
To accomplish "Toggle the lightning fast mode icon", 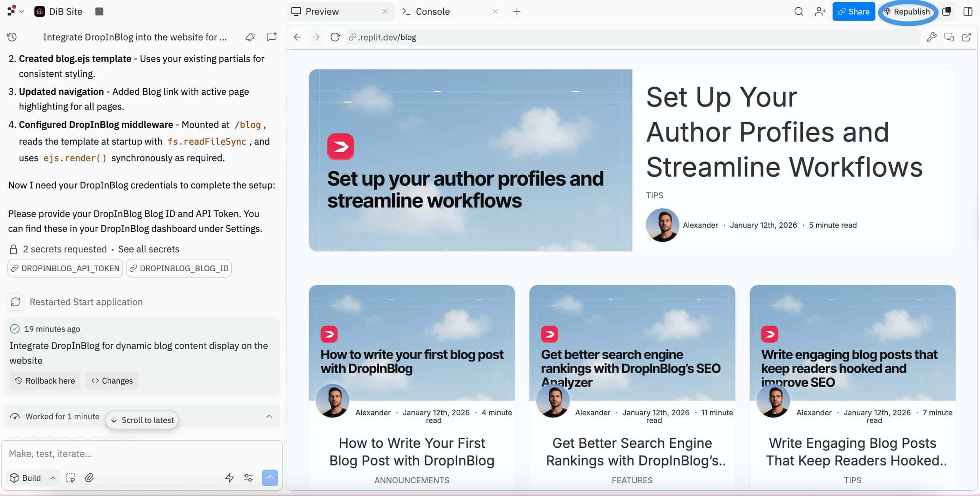I will point(229,478).
